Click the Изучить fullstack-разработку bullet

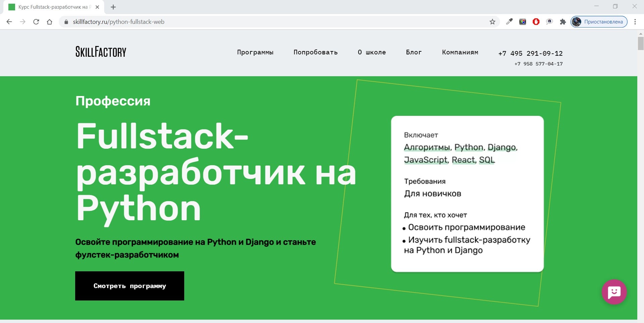coord(466,245)
